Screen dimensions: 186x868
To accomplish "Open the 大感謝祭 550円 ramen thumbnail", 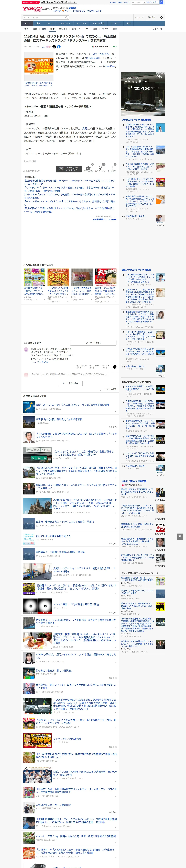I will point(106,278).
